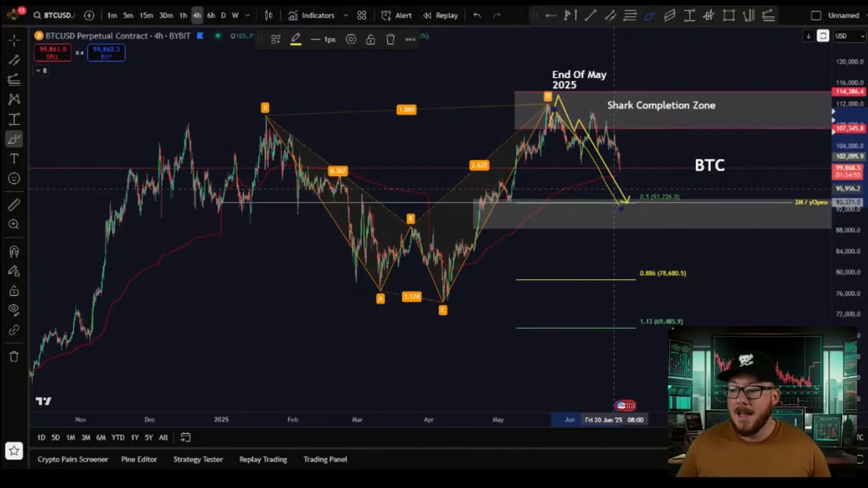The image size is (868, 488).
Task: Pick trend line in favorites toolbar
Action: coord(590,15)
